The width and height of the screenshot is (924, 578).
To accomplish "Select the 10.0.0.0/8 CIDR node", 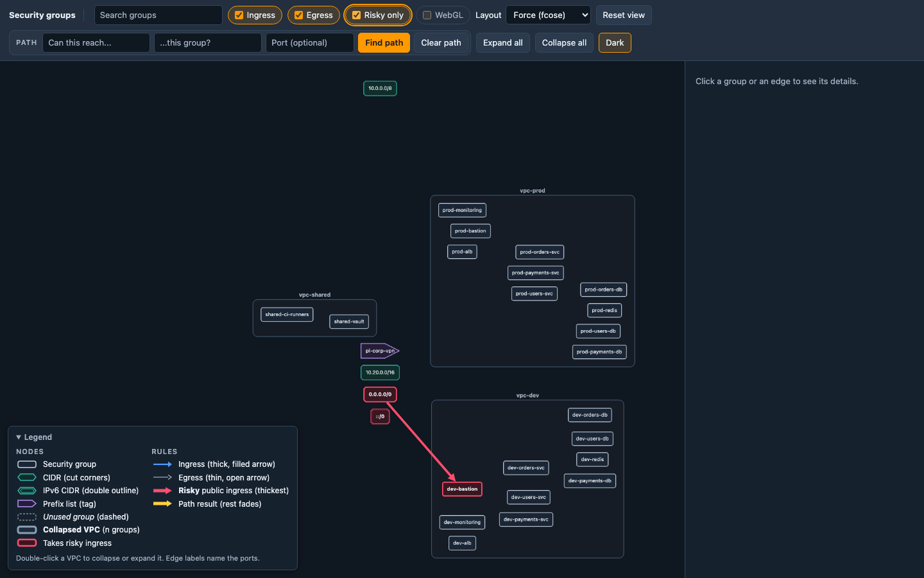I will coord(380,89).
